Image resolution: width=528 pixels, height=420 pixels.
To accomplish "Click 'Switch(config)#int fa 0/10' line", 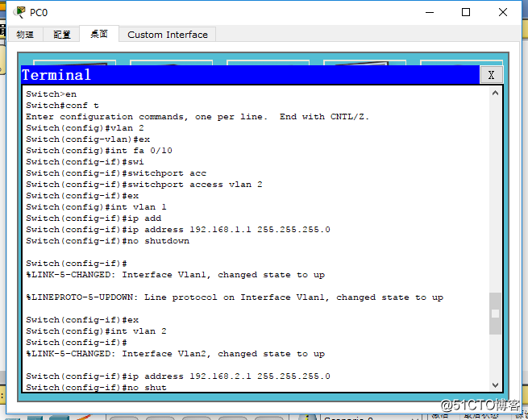I will point(99,151).
